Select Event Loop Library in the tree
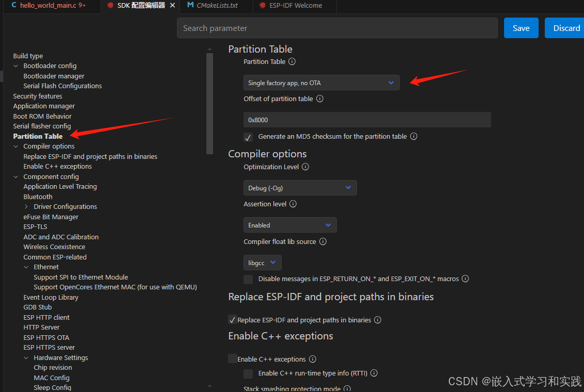 point(51,297)
